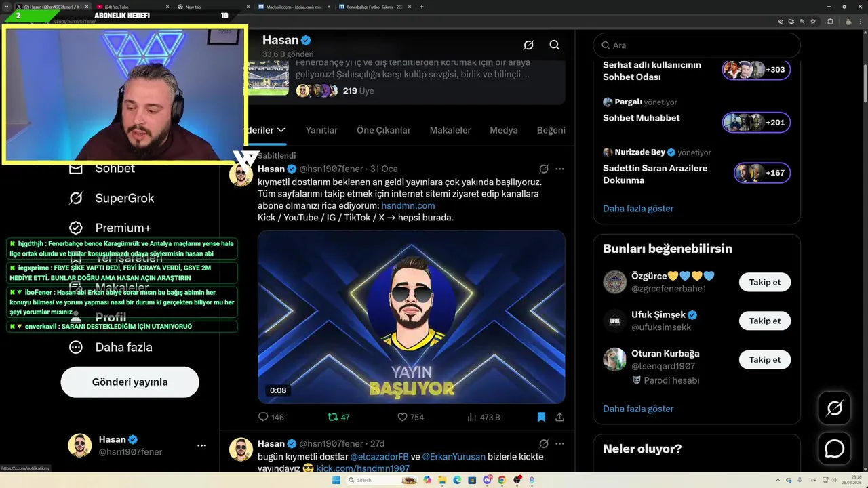Screen dimensions: 868x488
Task: Click the community thumbnail with 219 Üye
Action: pos(267,77)
